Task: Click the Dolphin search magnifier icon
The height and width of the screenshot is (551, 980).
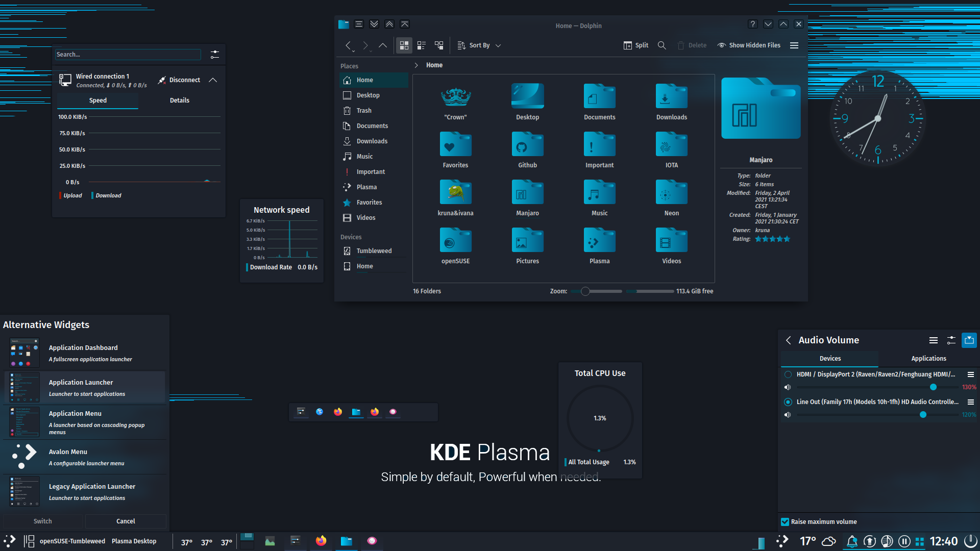Action: pos(662,45)
